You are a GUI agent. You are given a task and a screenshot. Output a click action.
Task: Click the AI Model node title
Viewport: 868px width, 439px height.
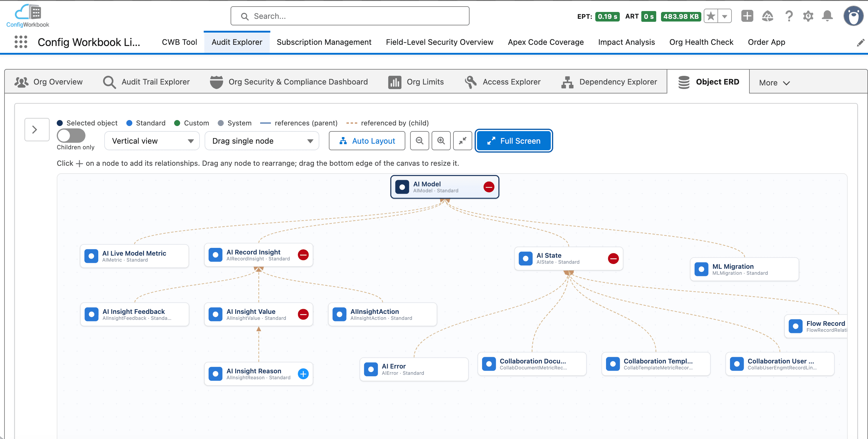pyautogui.click(x=427, y=184)
